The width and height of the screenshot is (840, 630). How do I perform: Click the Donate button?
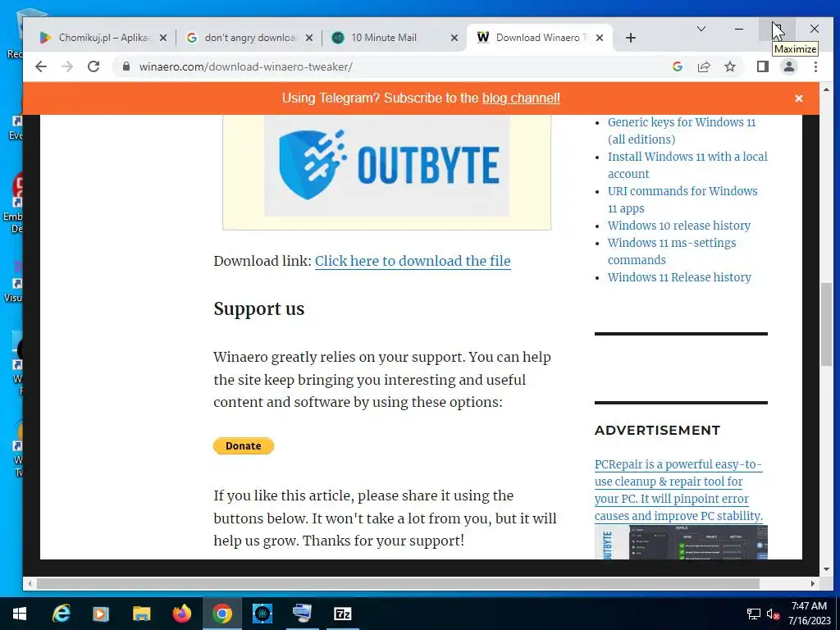coord(243,445)
